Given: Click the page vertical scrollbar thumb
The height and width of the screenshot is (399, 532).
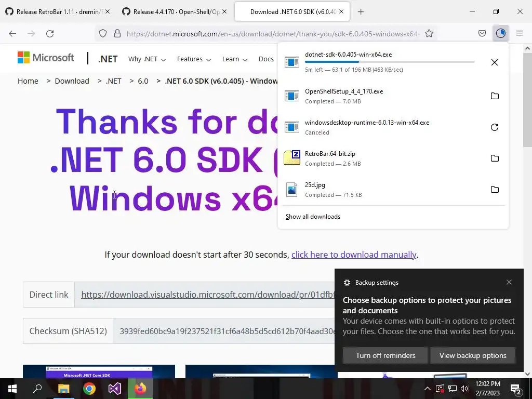Looking at the screenshot, I should (527, 100).
